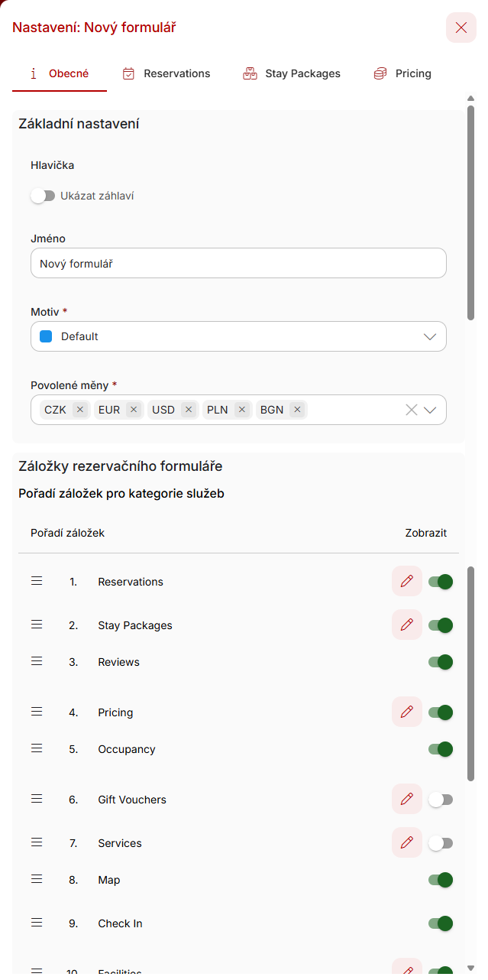This screenshot has width=488, height=980.
Task: Disable the Occupancy display toggle
Action: coord(441,749)
